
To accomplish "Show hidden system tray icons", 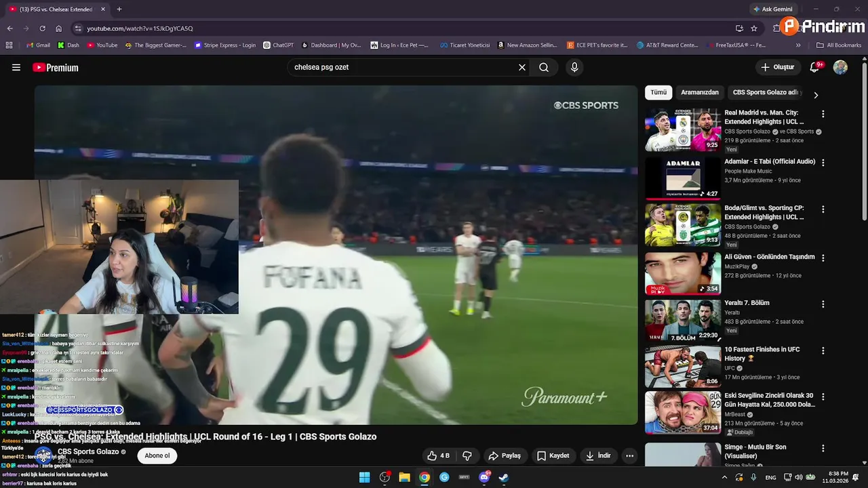I will (724, 477).
